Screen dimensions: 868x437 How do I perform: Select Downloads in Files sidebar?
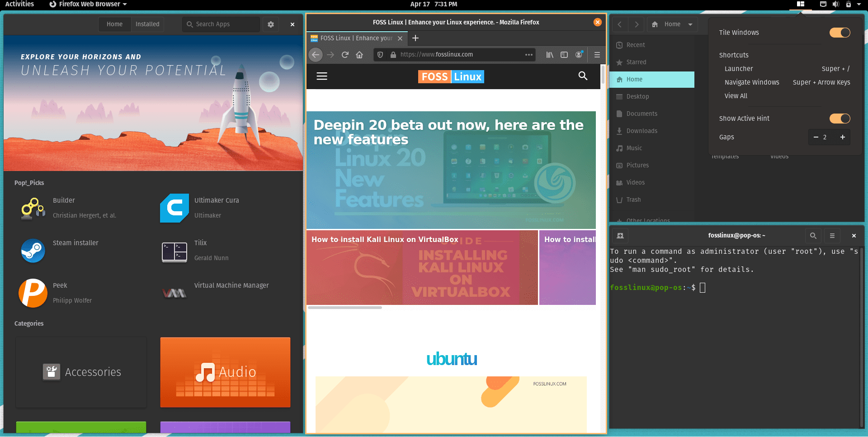(642, 131)
